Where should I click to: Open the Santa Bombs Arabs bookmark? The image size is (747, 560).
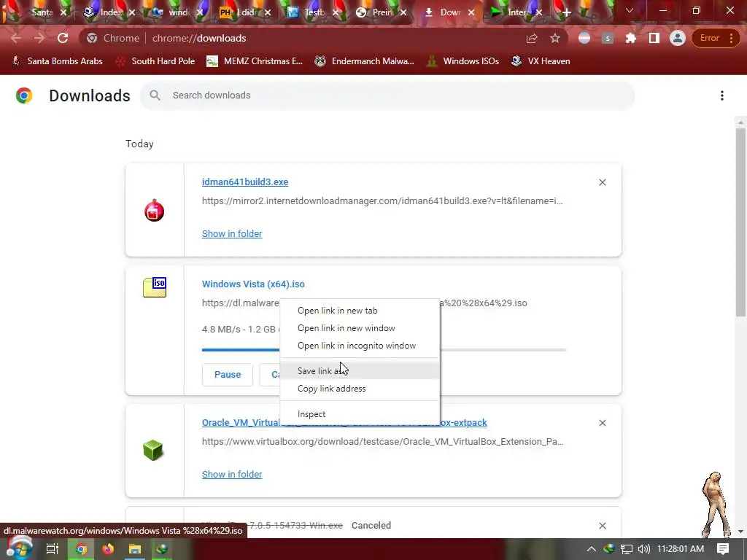point(57,61)
